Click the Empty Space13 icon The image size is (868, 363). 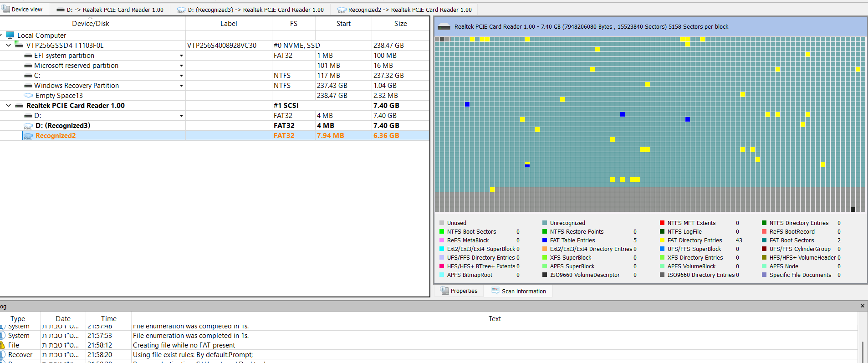(x=28, y=96)
